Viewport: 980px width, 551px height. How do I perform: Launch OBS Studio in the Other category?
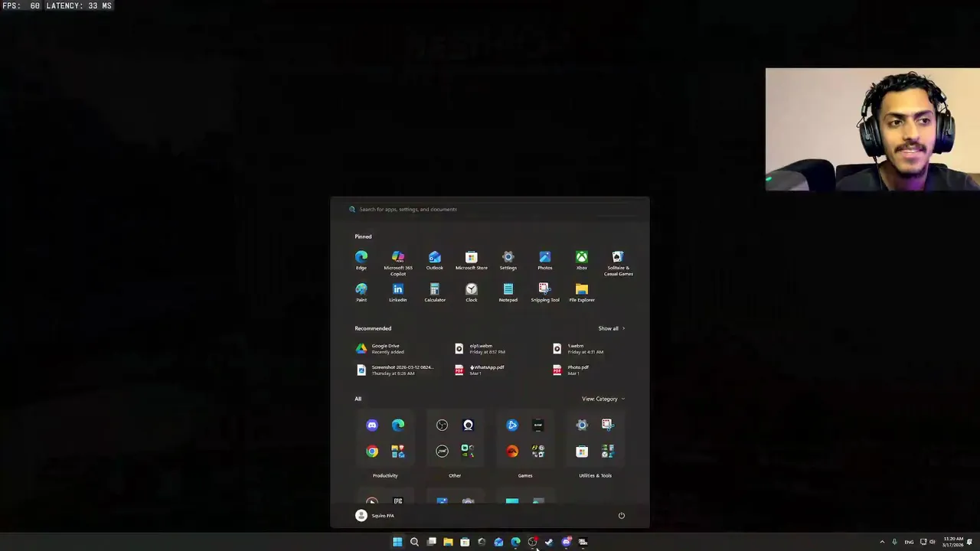point(442,425)
